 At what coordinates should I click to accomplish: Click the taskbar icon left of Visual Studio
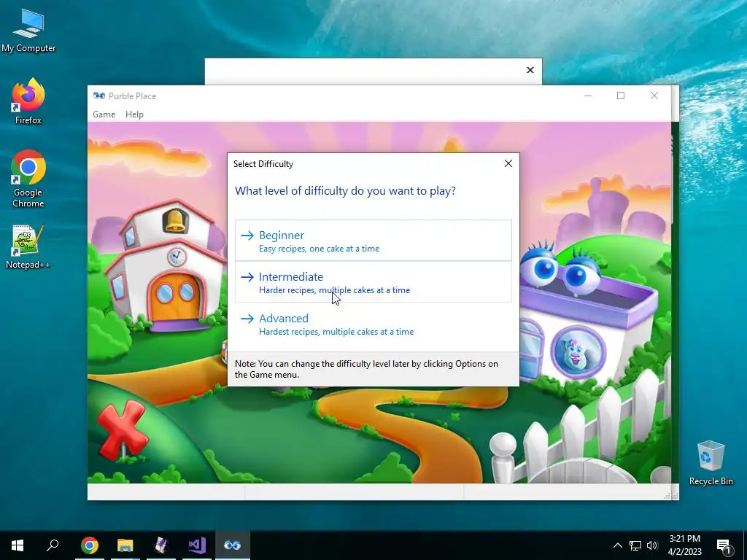tap(161, 545)
